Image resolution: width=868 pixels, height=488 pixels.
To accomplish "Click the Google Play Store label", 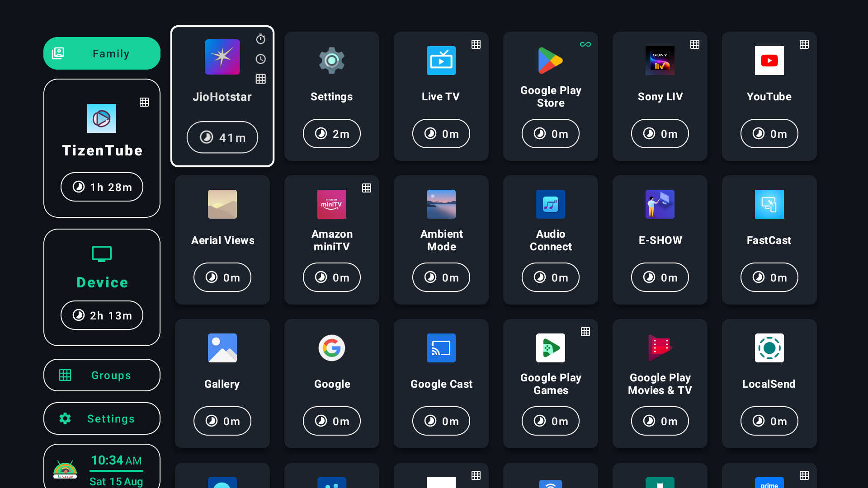I will click(551, 97).
